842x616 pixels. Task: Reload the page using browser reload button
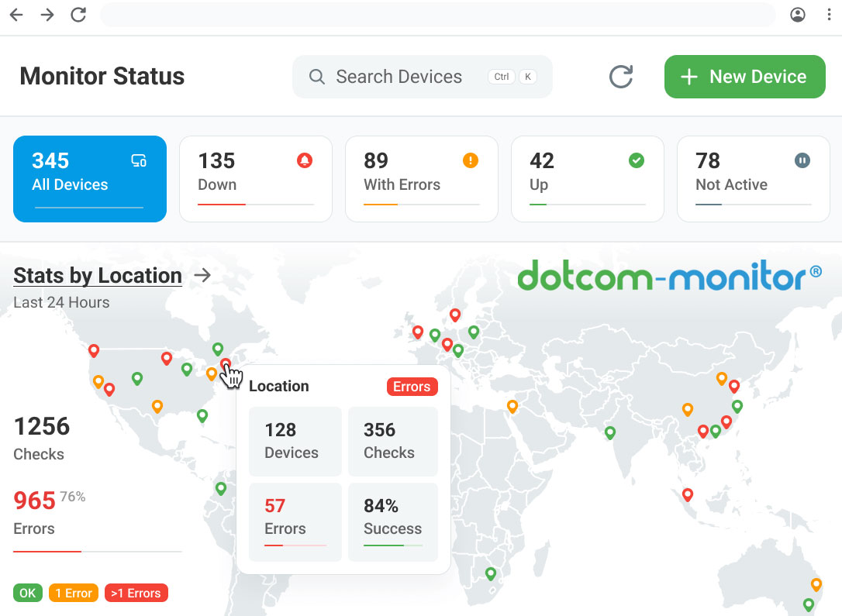click(x=78, y=15)
